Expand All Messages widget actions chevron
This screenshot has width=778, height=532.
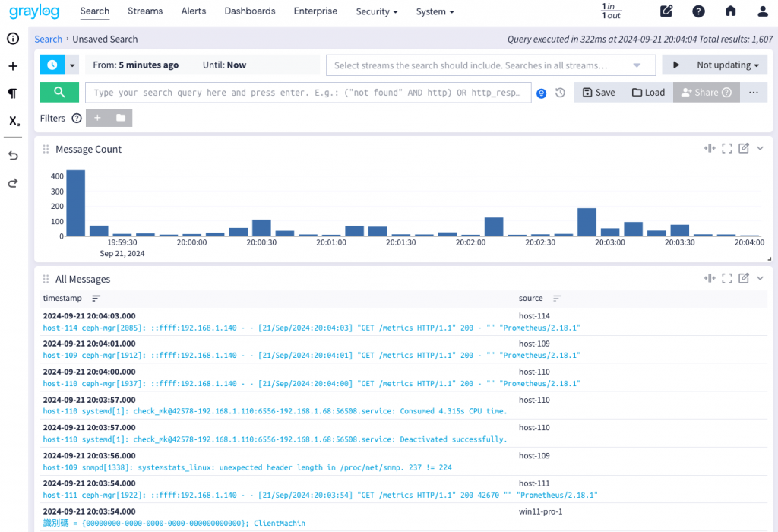tap(760, 278)
